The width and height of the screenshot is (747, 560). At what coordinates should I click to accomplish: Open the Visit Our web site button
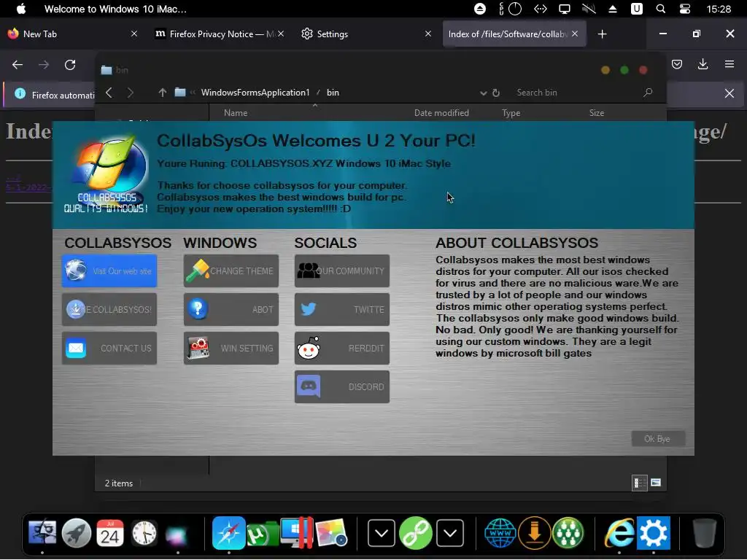click(109, 271)
